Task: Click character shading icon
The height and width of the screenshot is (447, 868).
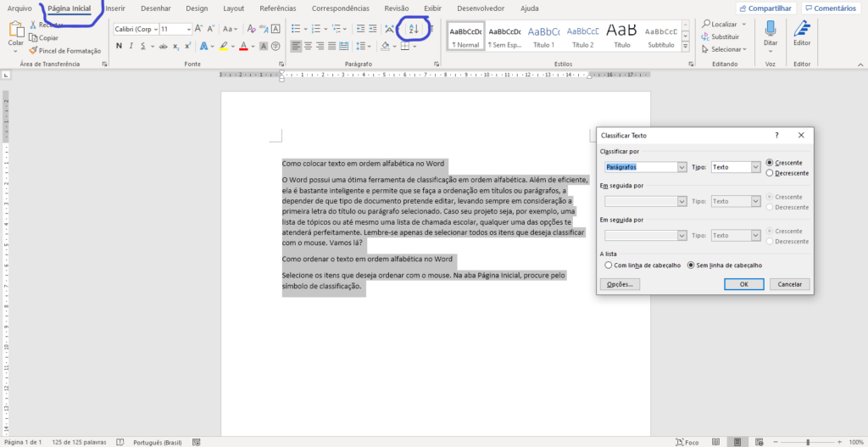Action: click(264, 46)
